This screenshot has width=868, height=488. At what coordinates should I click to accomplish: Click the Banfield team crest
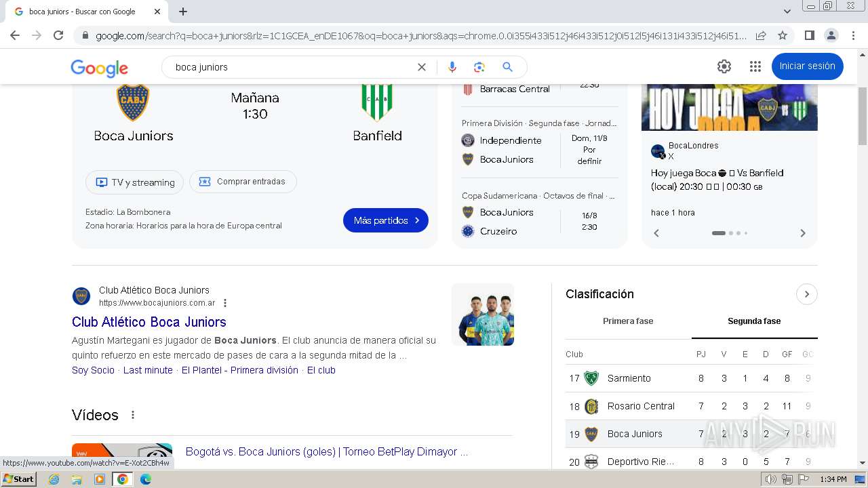pyautogui.click(x=377, y=103)
